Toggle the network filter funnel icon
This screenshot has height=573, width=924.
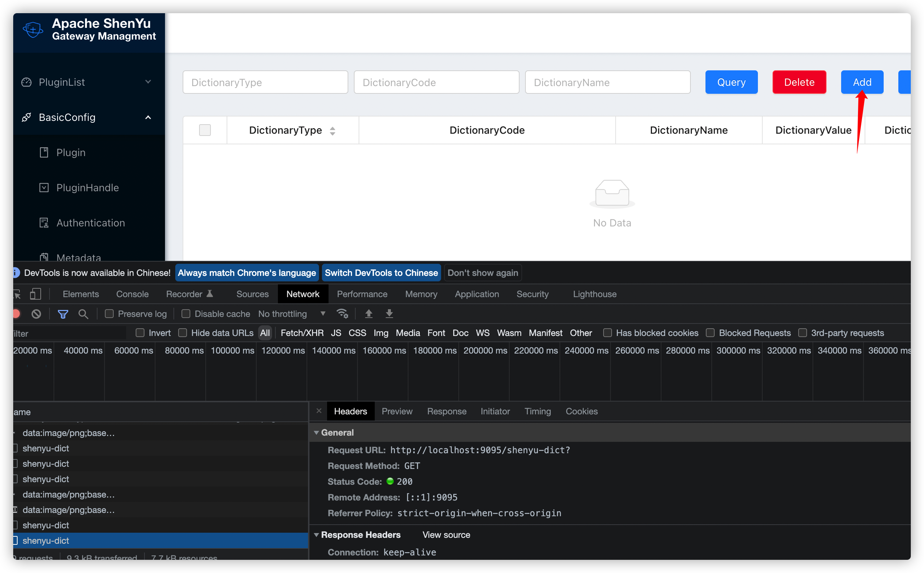click(63, 314)
